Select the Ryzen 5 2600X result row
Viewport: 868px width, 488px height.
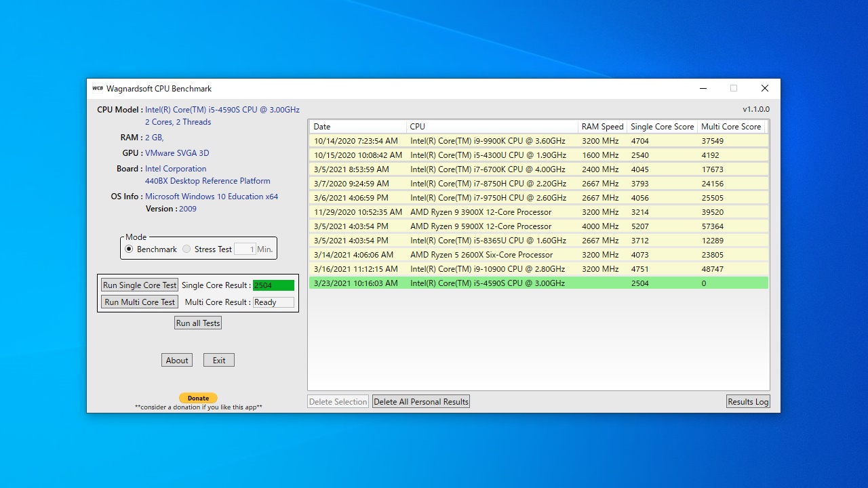point(538,255)
